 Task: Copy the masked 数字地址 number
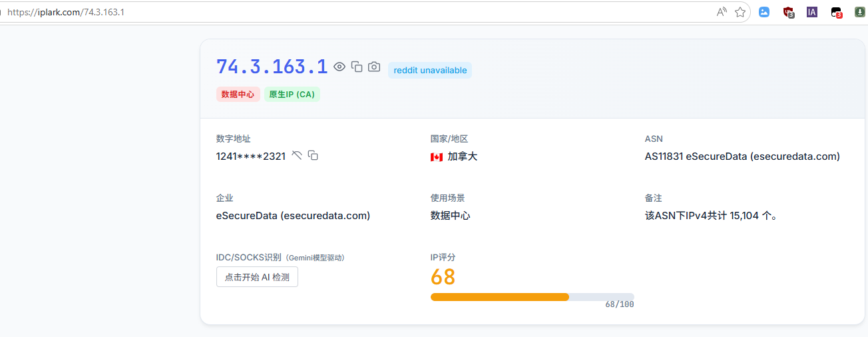point(313,156)
